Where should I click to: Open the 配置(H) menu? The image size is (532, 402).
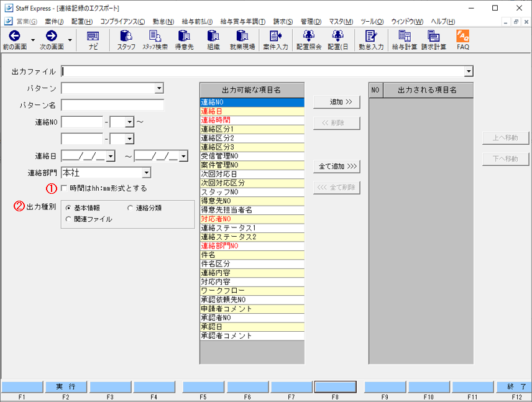click(82, 21)
